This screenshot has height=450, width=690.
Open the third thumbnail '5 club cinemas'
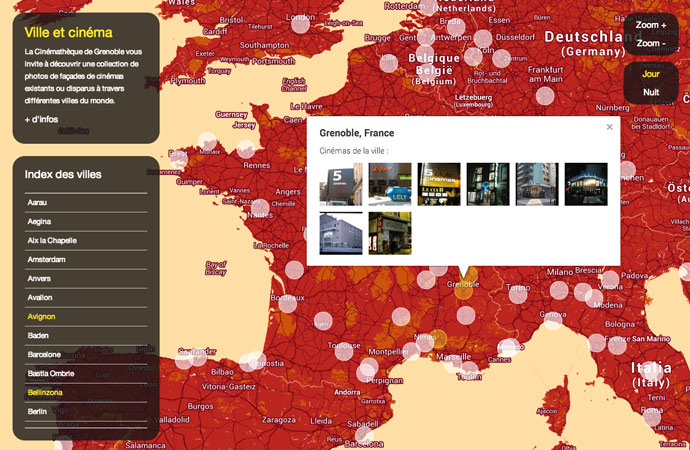tap(439, 184)
